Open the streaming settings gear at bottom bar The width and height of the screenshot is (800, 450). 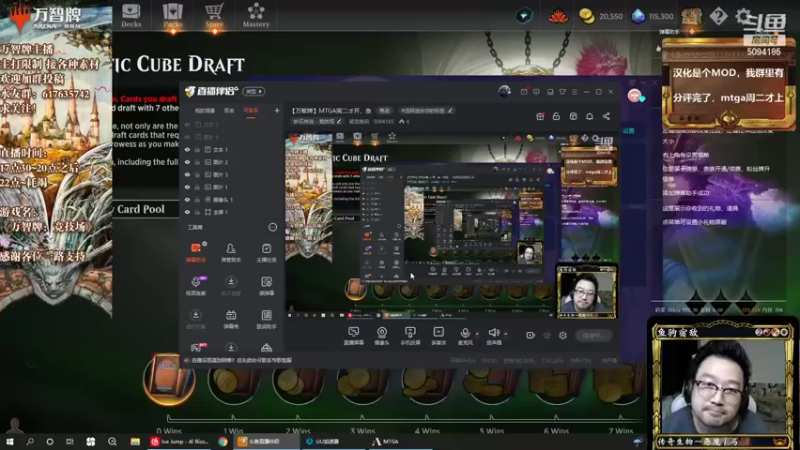[563, 335]
